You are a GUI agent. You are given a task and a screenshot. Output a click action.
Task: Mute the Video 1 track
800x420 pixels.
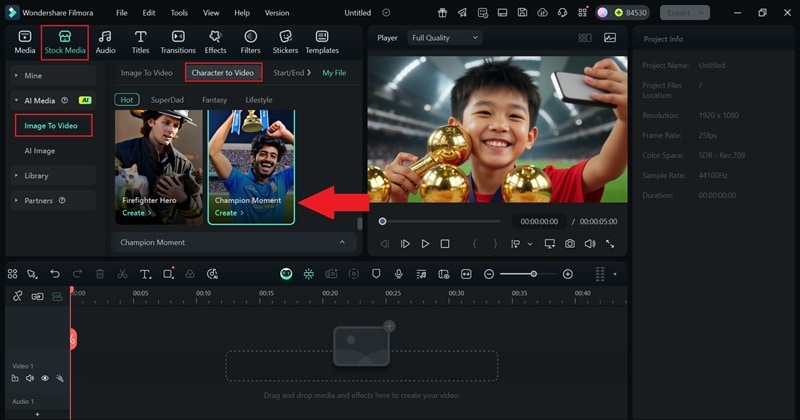point(30,378)
